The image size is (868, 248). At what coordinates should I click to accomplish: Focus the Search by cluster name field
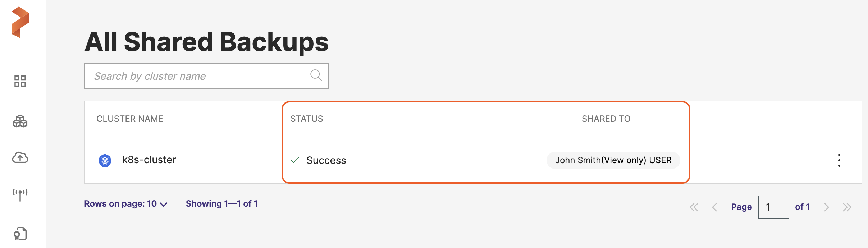point(198,76)
